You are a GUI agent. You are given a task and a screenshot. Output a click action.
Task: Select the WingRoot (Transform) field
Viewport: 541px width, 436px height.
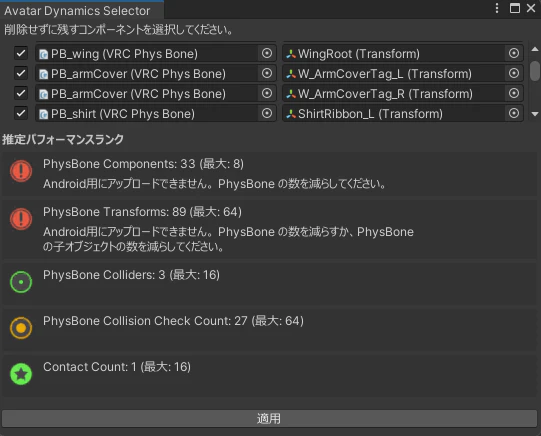(x=403, y=53)
